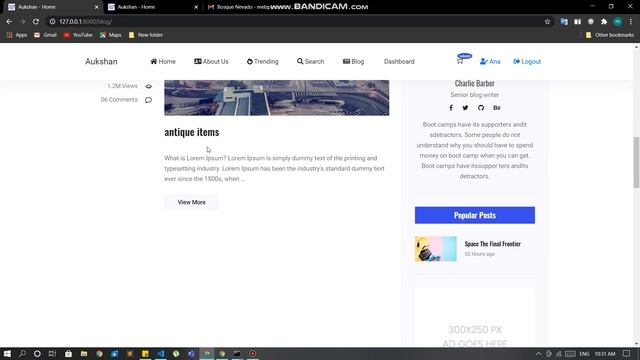640x360 pixels.
Task: Click the page vertical scrollbar thumb
Action: pyautogui.click(x=636, y=162)
